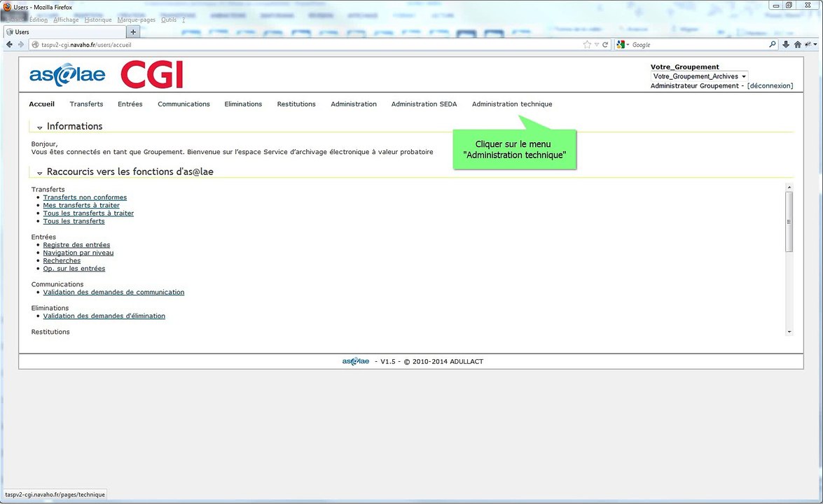Click the déconnexion link
The width and height of the screenshot is (823, 504).
(770, 86)
